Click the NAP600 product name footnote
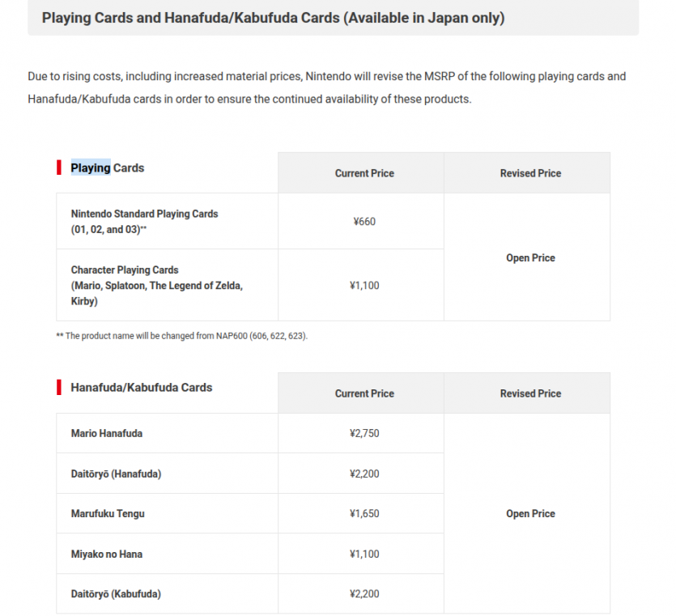The width and height of the screenshot is (676, 616). click(182, 336)
